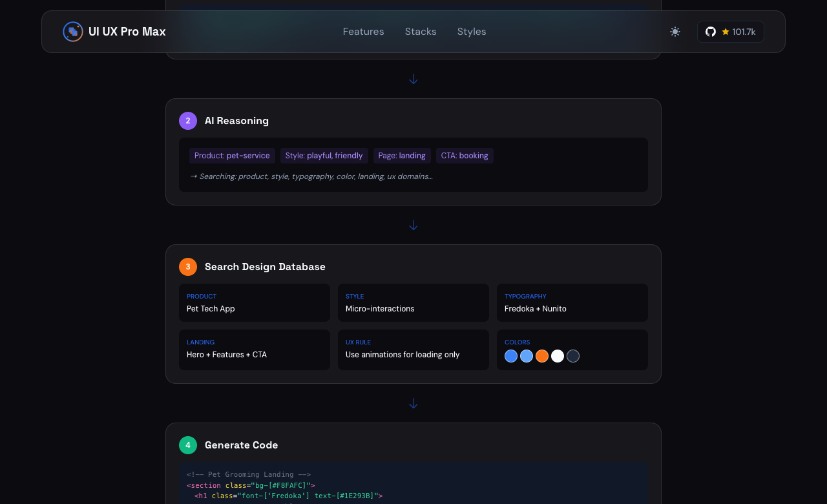Click the yellow star icon in header

726,32
